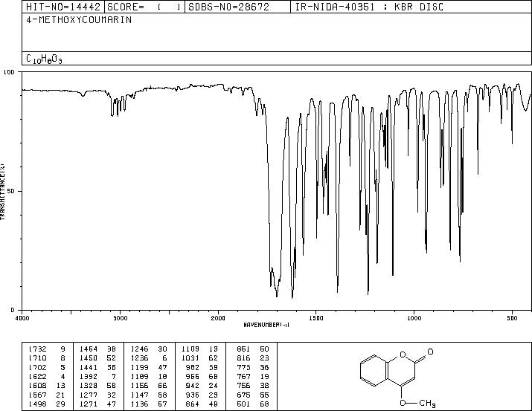Select the 3000 wavenumber axis tick label
The width and height of the screenshot is (532, 411).
[x=120, y=318]
